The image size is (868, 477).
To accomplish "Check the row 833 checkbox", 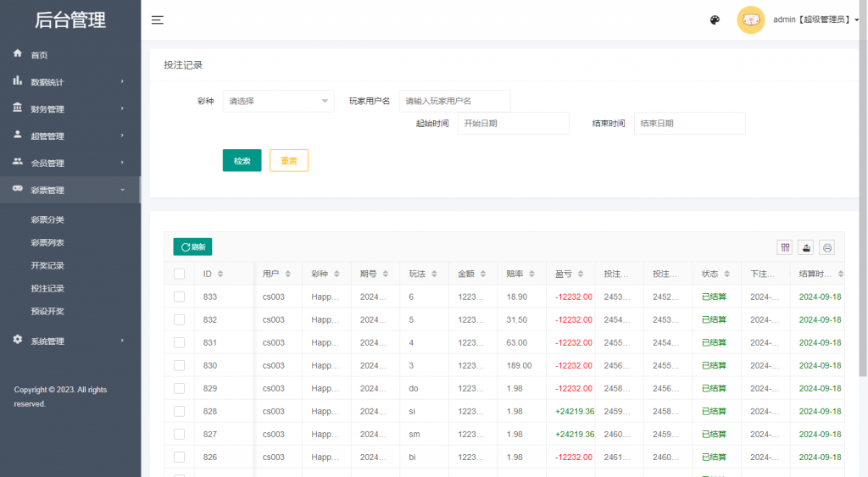I will [180, 297].
